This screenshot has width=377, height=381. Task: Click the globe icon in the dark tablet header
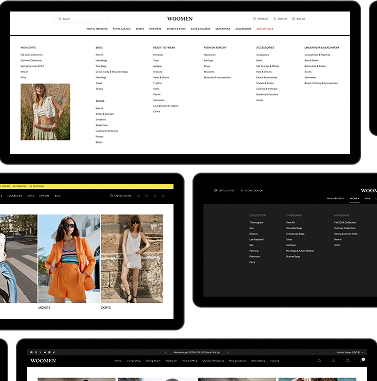pyautogui.click(x=215, y=191)
